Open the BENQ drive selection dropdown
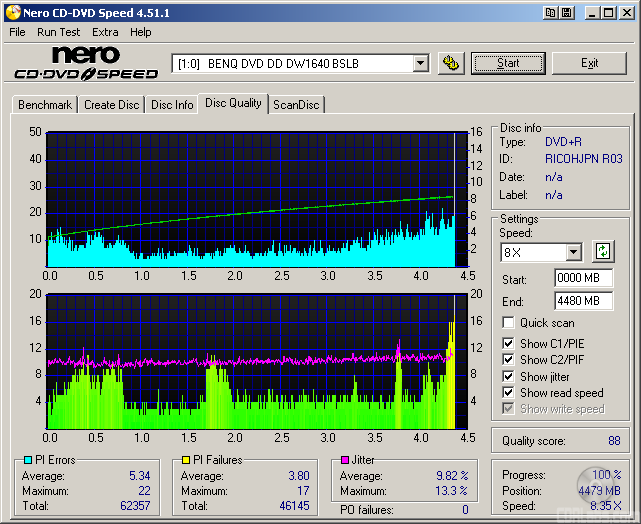The width and height of the screenshot is (641, 524). click(x=420, y=63)
